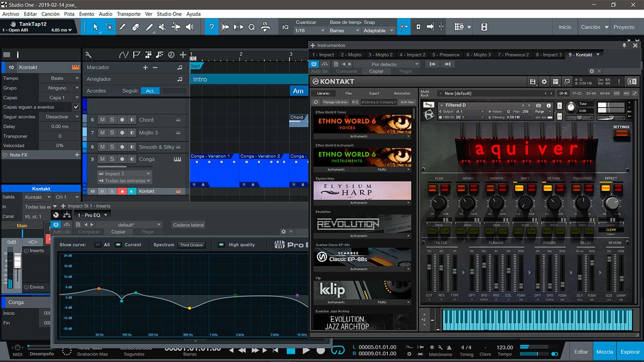The height and width of the screenshot is (362, 644).
Task: Open Kontakt options gear icon
Action: (x=544, y=82)
